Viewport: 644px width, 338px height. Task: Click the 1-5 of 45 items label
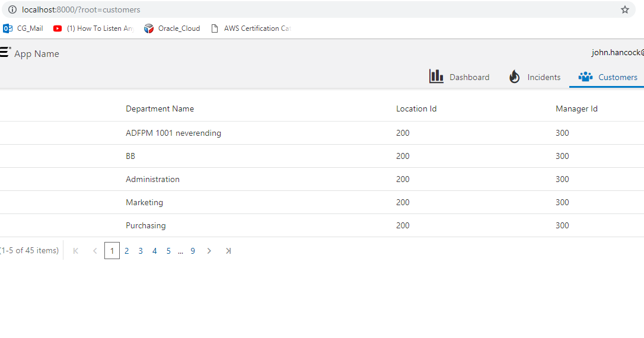(29, 250)
